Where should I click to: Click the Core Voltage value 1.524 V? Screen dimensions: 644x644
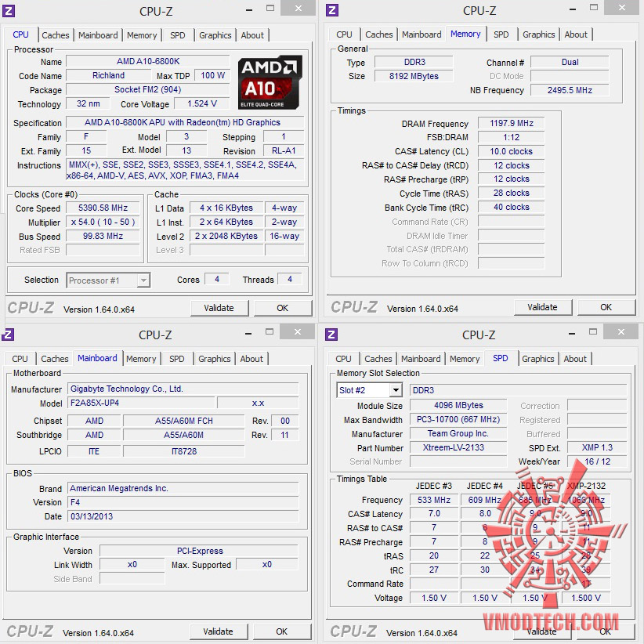202,103
